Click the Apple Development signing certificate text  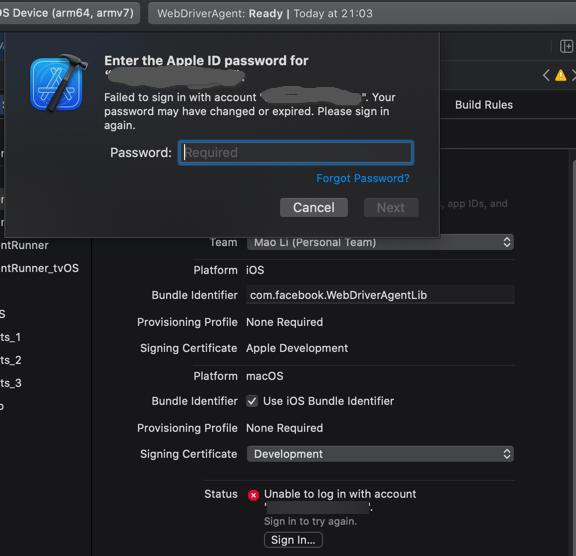[297, 348]
